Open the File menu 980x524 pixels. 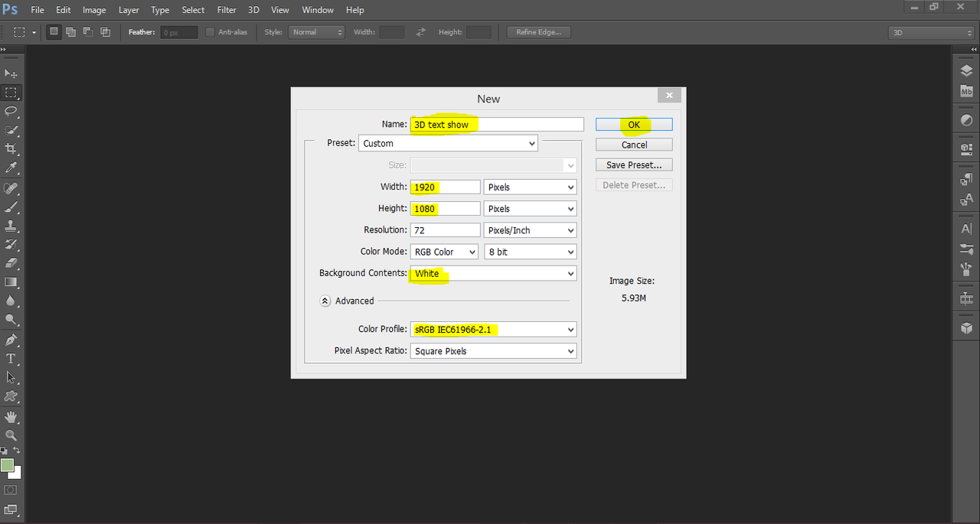(38, 10)
